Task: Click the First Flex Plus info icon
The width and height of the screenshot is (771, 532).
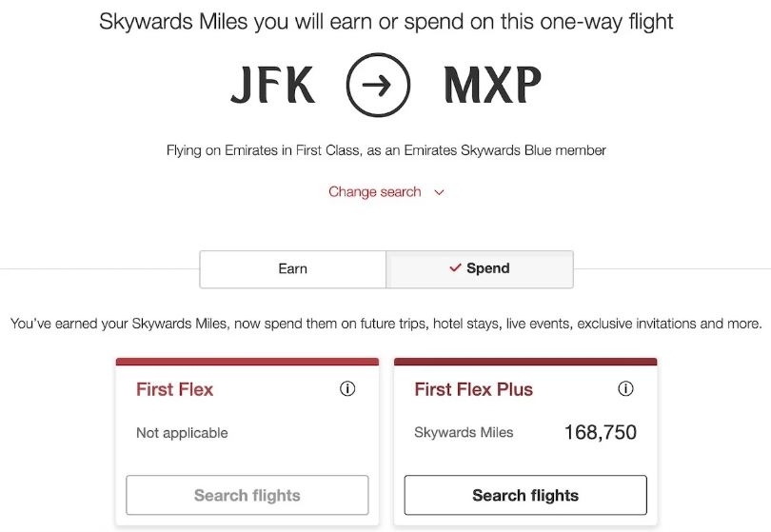Action: pos(625,389)
